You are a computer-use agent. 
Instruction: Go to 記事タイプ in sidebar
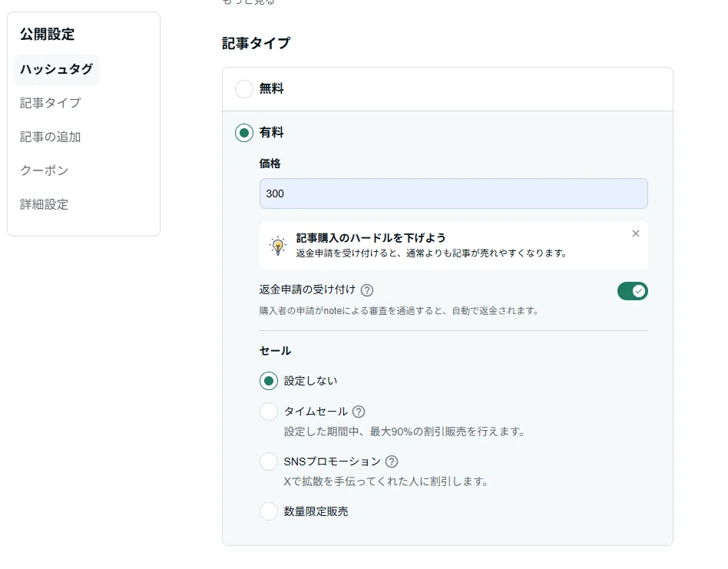click(x=51, y=103)
